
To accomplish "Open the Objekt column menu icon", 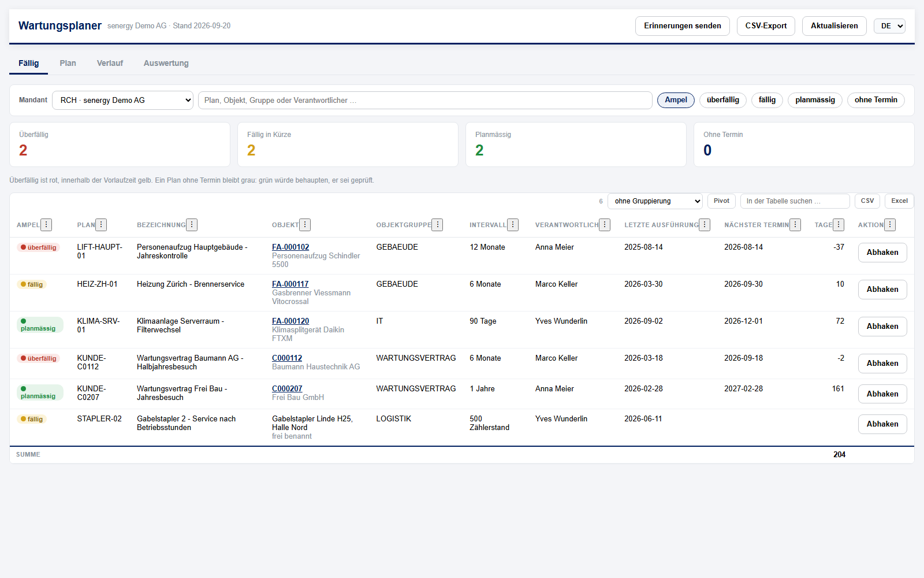I will tap(305, 225).
